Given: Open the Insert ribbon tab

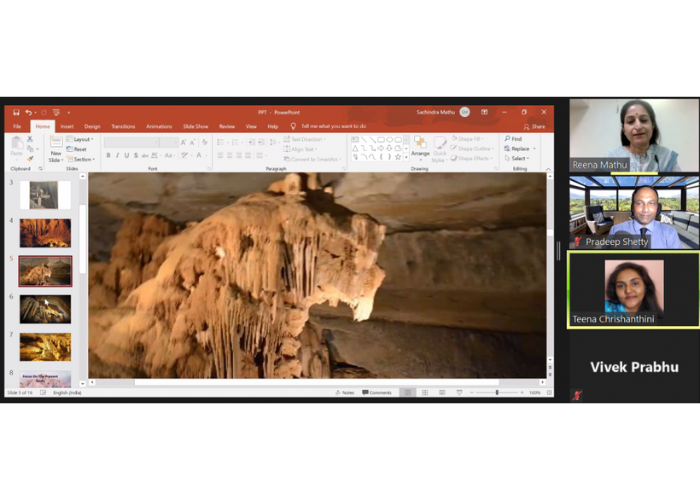Looking at the screenshot, I should click(x=67, y=126).
